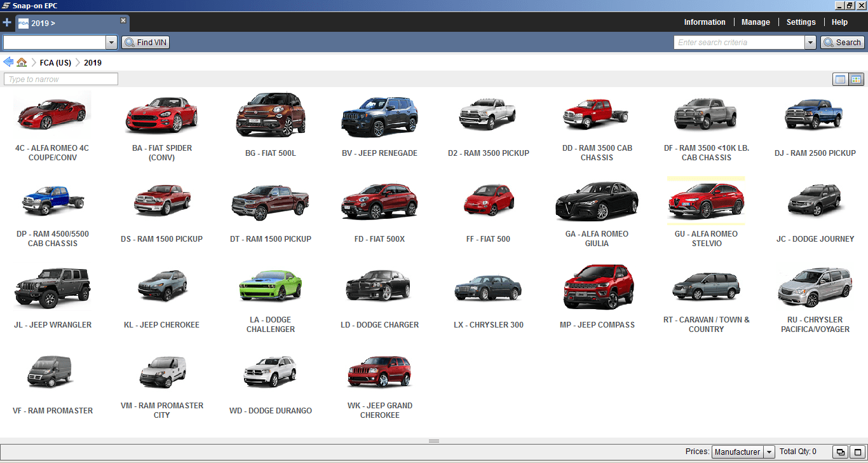The width and height of the screenshot is (868, 463).
Task: Enable grid view using the grid icon
Action: click(x=857, y=79)
